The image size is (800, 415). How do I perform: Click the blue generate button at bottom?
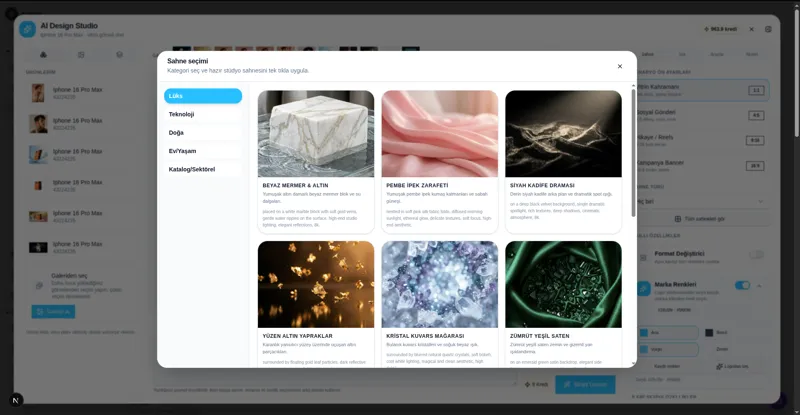tap(585, 385)
